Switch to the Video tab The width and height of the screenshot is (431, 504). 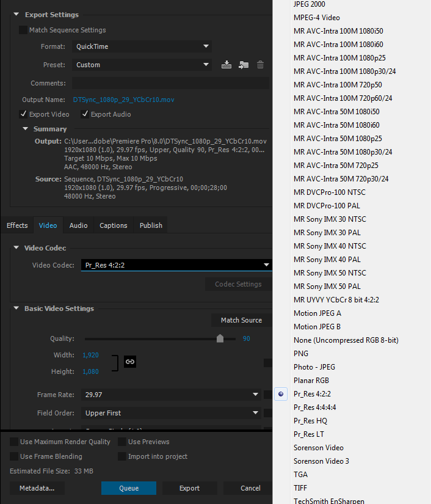48,225
